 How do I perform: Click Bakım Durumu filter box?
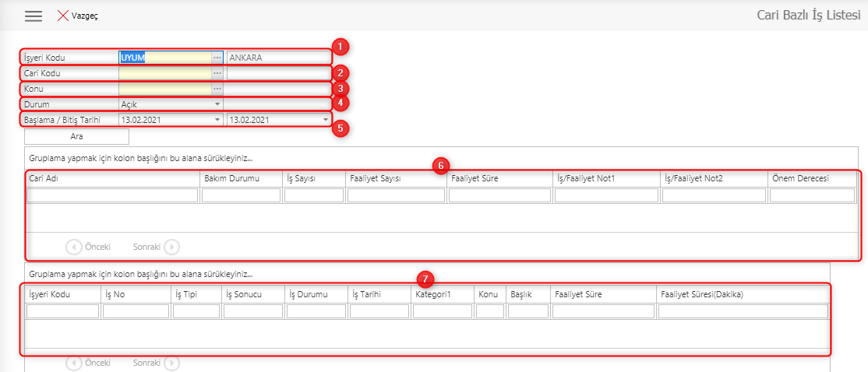(241, 195)
